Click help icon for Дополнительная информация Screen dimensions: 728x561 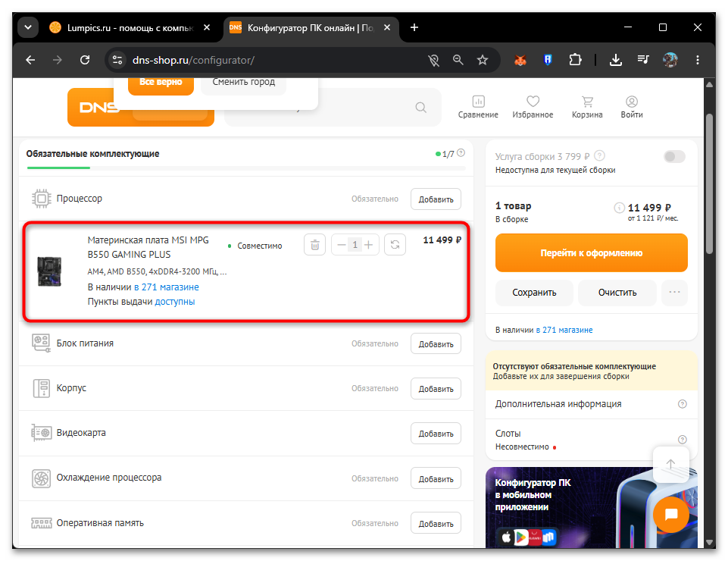point(682,404)
